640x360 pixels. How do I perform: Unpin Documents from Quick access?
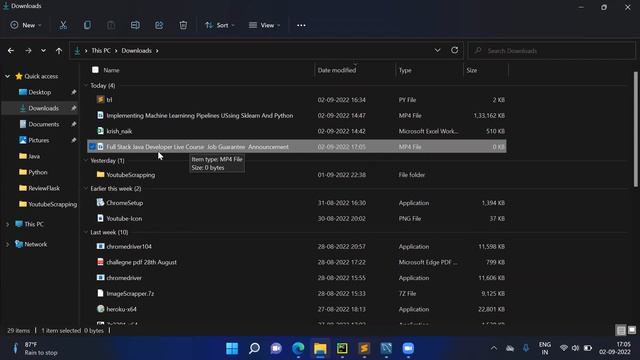point(74,124)
